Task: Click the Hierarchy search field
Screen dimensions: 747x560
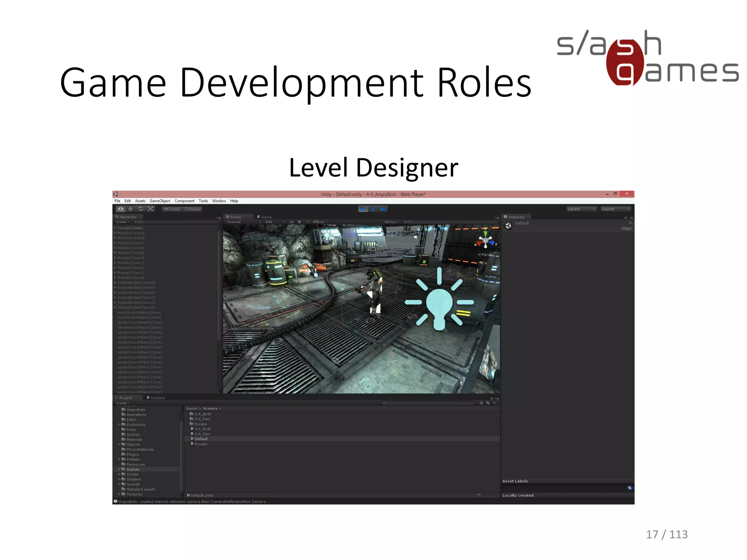Action: click(175, 222)
